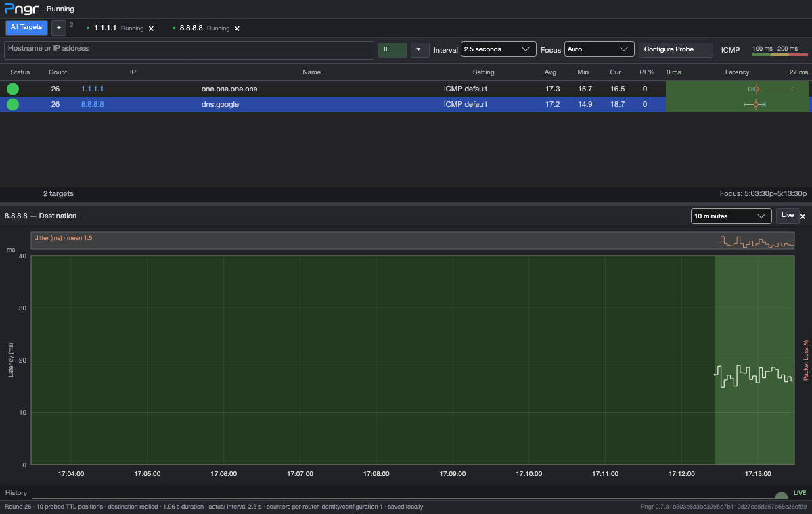Toggle Live mode in the graph panel
The width and height of the screenshot is (812, 514).
[x=787, y=216]
